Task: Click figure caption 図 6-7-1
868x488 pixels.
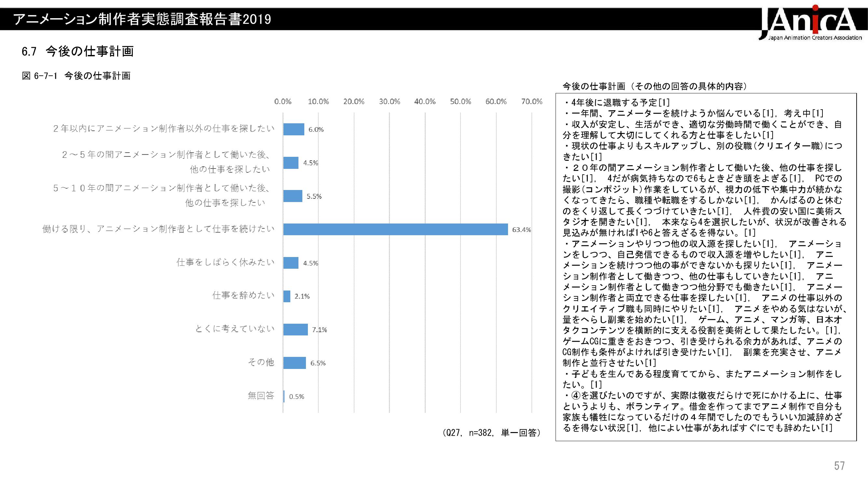Action: [x=76, y=76]
